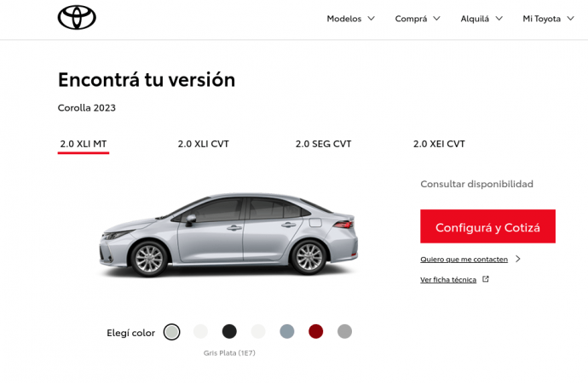Click the Configurá y Cotizá button
The width and height of the screenshot is (588, 383).
click(487, 226)
